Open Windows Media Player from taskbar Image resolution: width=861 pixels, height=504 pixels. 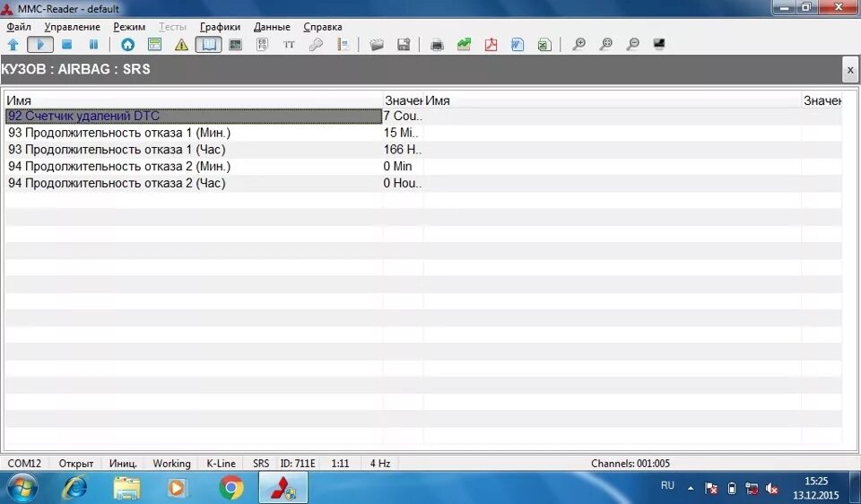click(179, 488)
